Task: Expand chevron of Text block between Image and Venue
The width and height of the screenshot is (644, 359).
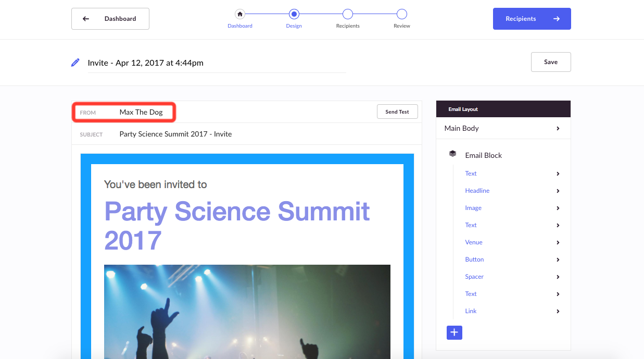Action: tap(558, 225)
